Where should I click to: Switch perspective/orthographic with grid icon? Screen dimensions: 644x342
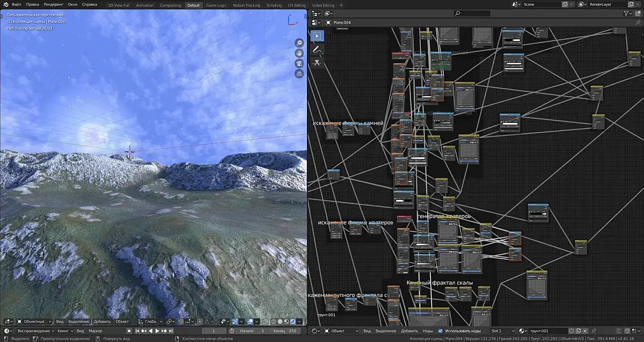point(299,74)
